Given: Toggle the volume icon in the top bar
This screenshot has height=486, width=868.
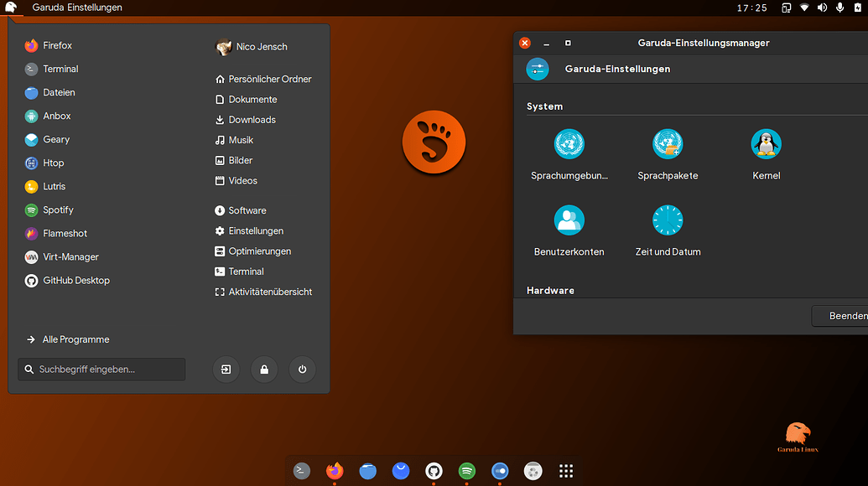Looking at the screenshot, I should pos(822,7).
